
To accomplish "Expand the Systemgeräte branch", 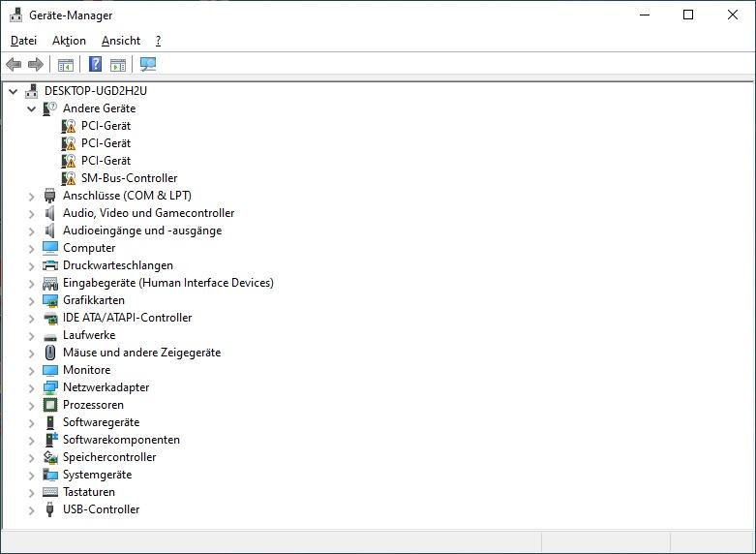I will coord(31,476).
